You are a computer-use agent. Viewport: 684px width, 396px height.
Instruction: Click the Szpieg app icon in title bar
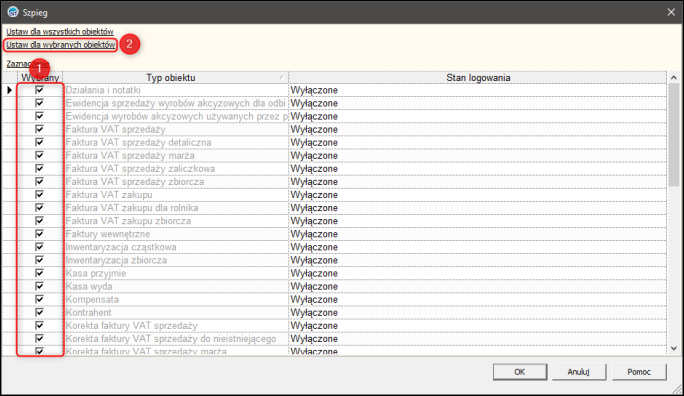(13, 12)
